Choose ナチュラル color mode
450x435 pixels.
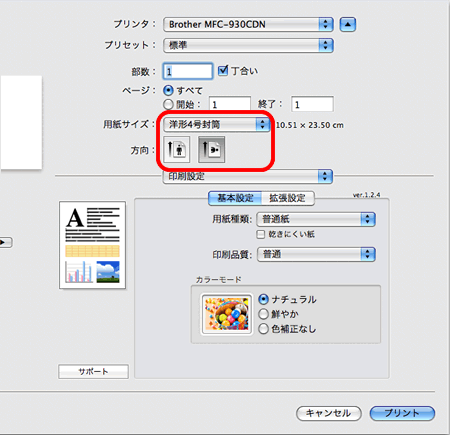tap(263, 299)
